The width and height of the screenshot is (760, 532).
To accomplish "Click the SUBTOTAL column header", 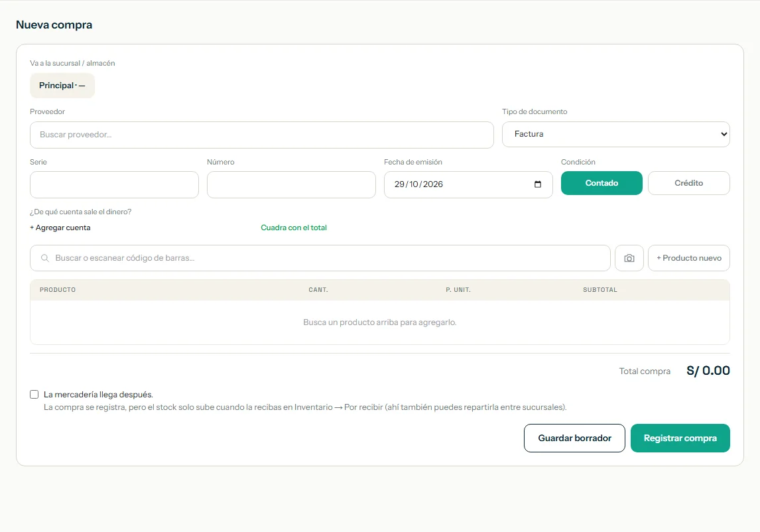I will point(600,289).
